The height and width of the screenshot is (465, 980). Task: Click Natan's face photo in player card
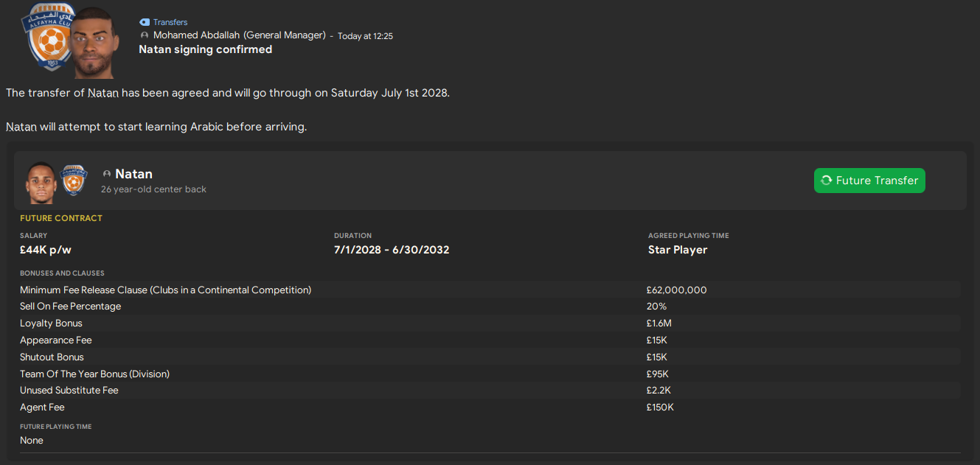coord(41,182)
